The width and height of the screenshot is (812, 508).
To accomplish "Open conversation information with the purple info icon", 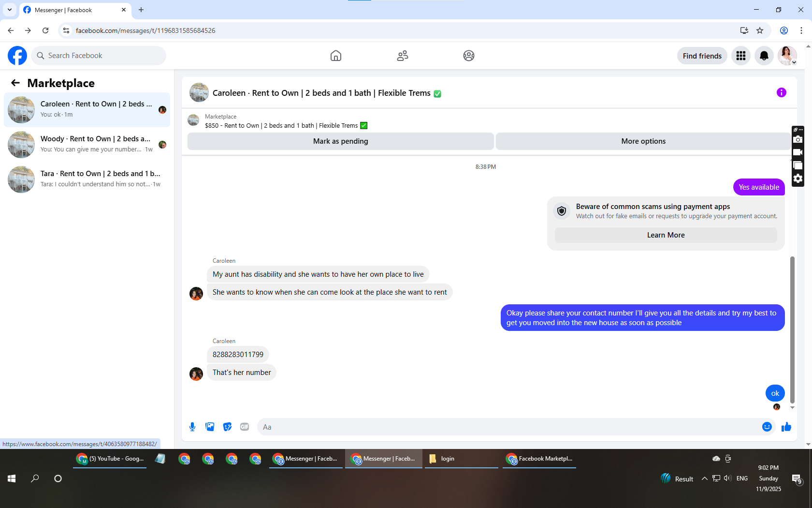I will click(782, 92).
